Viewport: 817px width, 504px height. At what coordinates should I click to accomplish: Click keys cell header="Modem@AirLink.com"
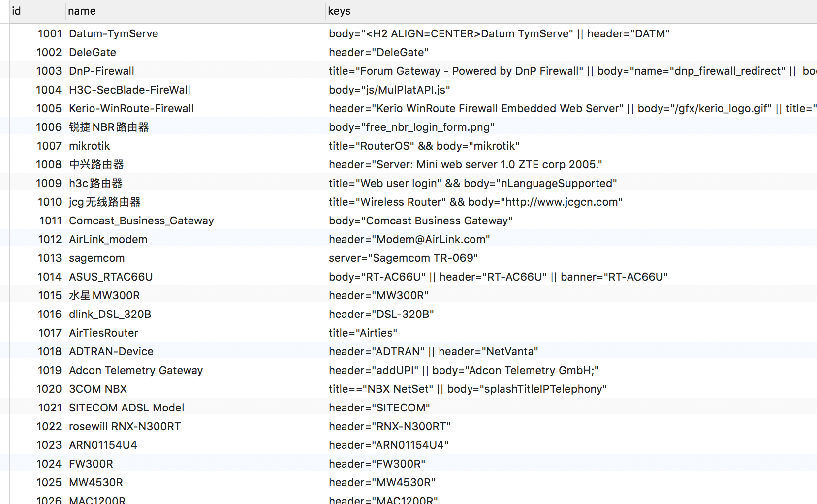click(571, 239)
